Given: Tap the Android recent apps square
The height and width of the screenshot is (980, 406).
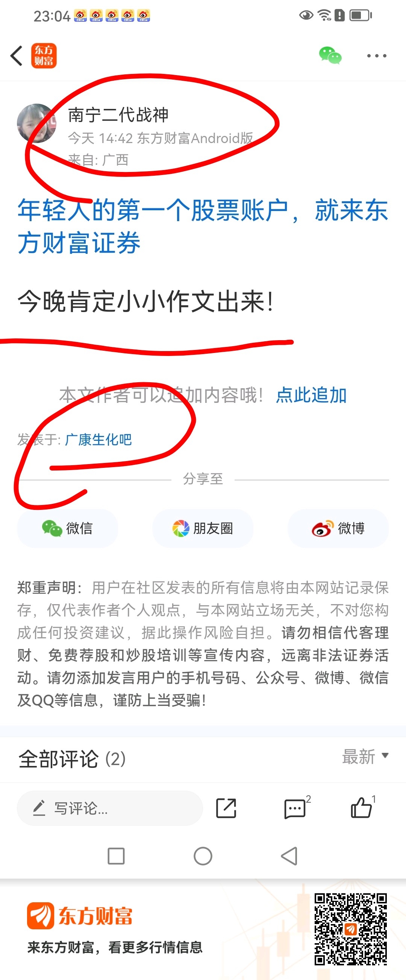Looking at the screenshot, I should pyautogui.click(x=116, y=856).
